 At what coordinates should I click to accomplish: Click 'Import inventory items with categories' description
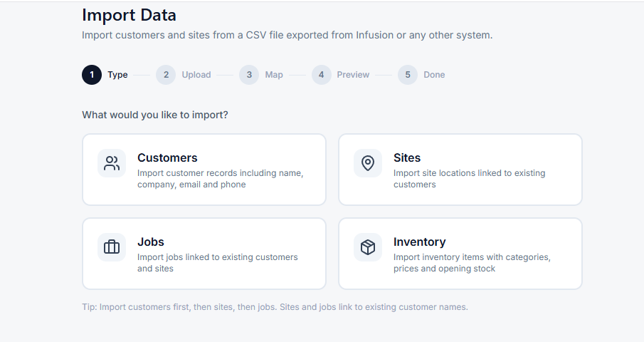472,263
